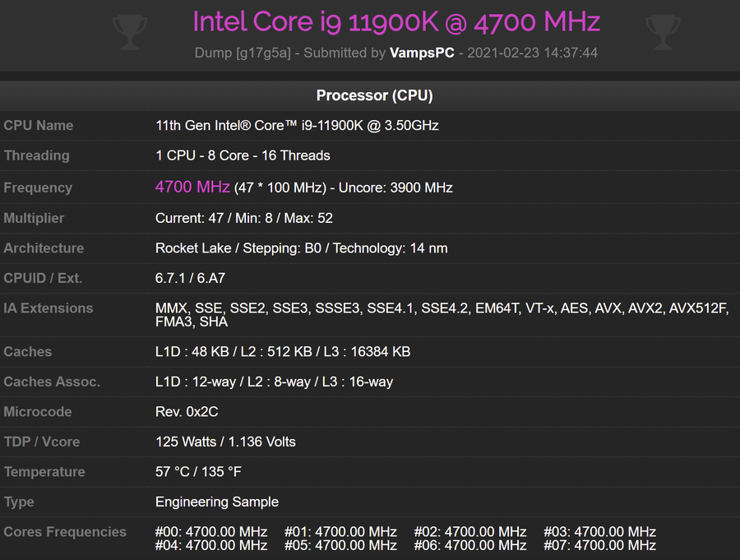This screenshot has width=740, height=560.
Task: Click the CPUID / Ext. row label
Action: pyautogui.click(x=43, y=278)
